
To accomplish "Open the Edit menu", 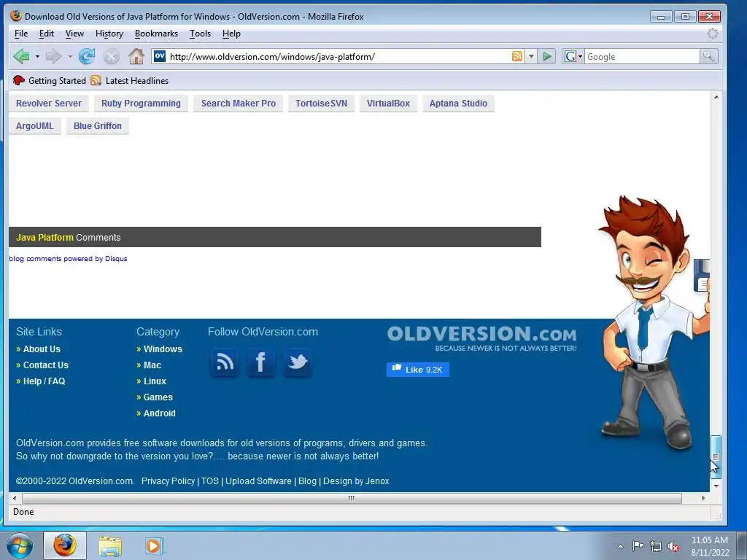I will point(46,34).
